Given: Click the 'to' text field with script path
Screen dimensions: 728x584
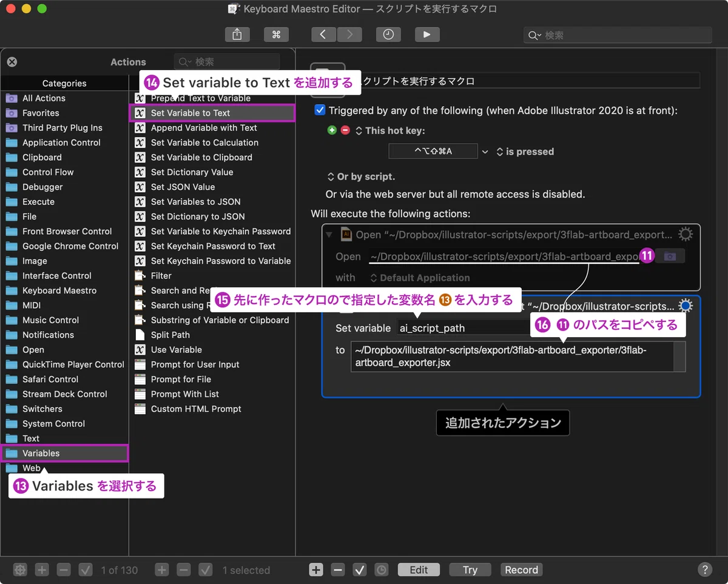Looking at the screenshot, I should point(512,357).
